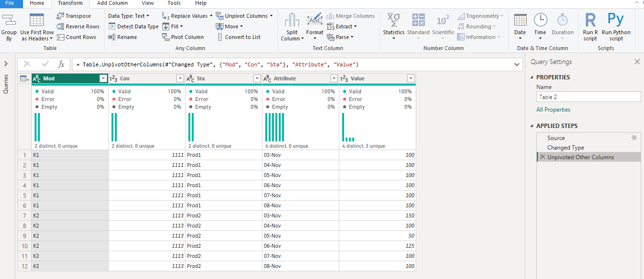Viewport: 644px width, 279px height.
Task: Open the Unpivot Columns dropdown
Action: pyautogui.click(x=244, y=16)
